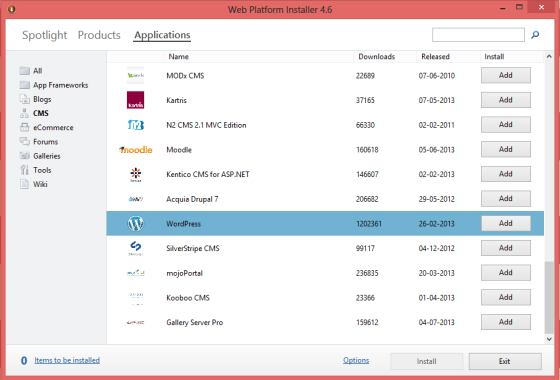Select the Forums category label
The height and width of the screenshot is (380, 560).
pyautogui.click(x=45, y=142)
